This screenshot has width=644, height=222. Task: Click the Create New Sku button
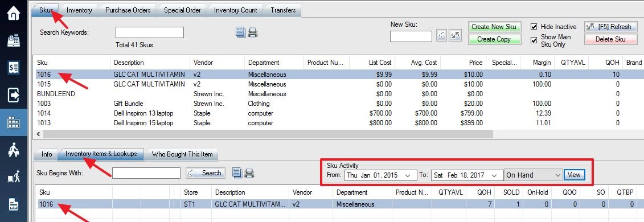click(494, 27)
